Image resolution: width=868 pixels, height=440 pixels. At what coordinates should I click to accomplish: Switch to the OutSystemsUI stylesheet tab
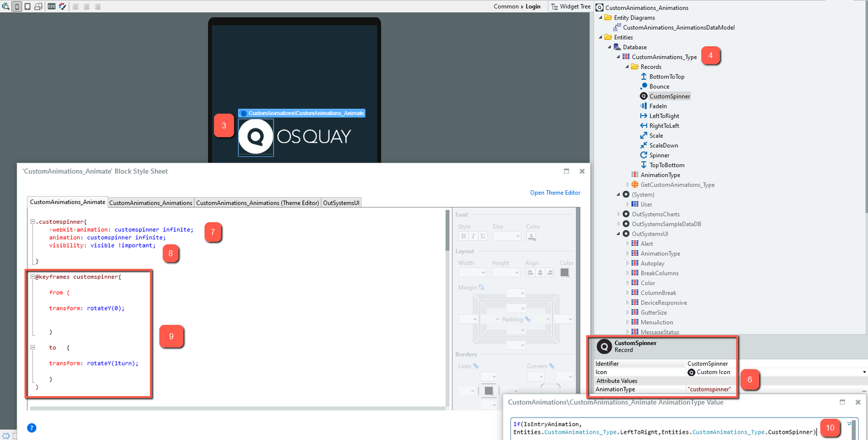tap(342, 202)
